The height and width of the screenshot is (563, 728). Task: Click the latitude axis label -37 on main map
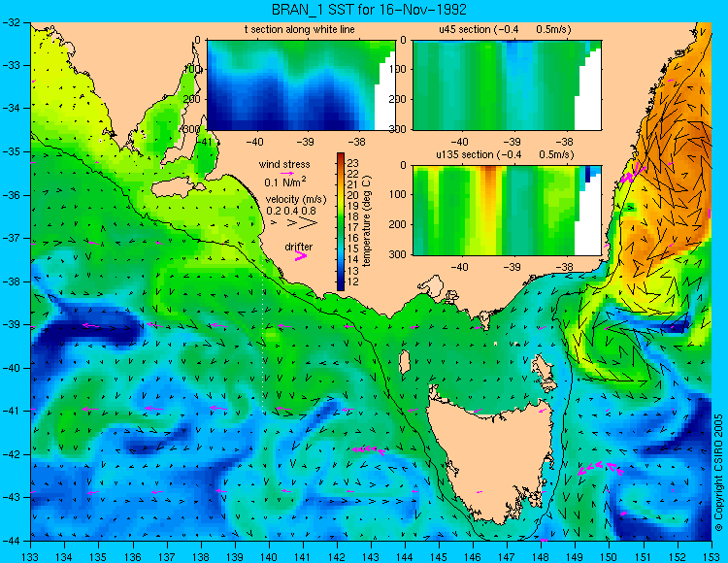[13, 238]
